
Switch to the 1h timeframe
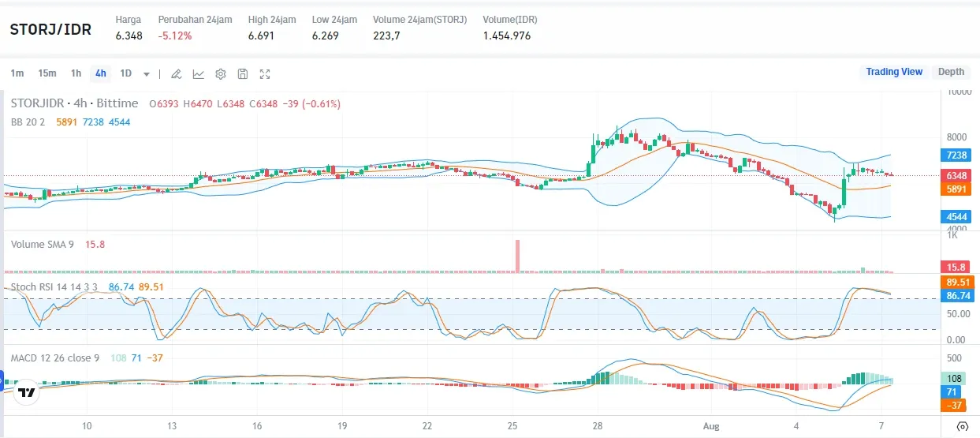[x=76, y=73]
